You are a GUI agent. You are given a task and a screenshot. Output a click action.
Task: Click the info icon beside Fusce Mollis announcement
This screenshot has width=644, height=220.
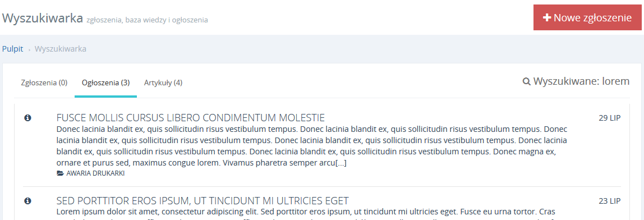(x=28, y=118)
